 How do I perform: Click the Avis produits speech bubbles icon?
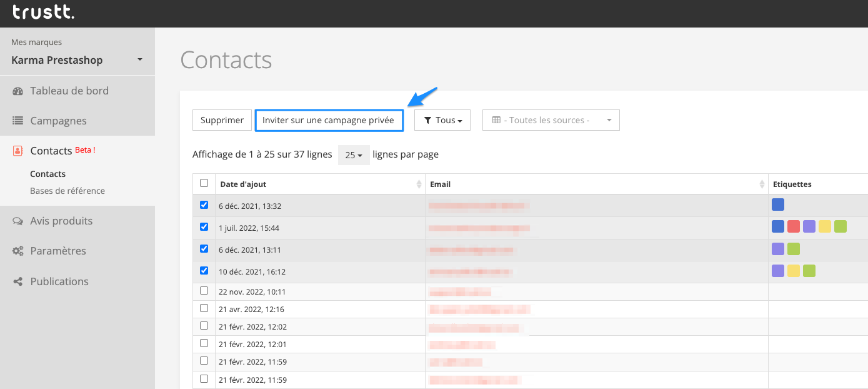[x=17, y=221]
